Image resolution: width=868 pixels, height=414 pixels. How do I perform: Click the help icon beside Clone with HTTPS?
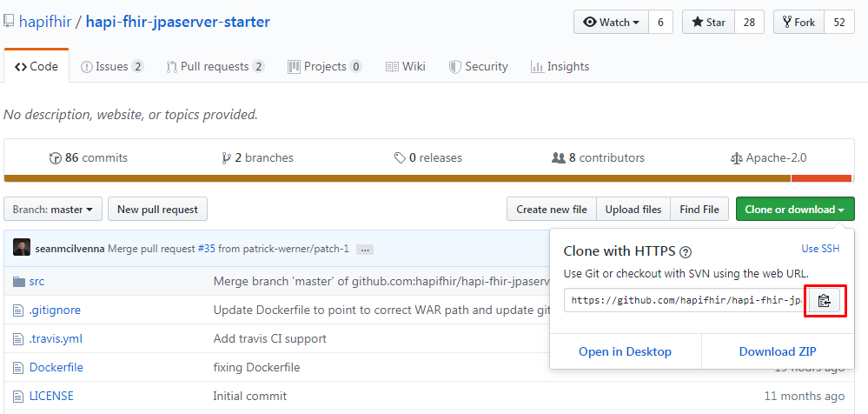click(x=686, y=251)
